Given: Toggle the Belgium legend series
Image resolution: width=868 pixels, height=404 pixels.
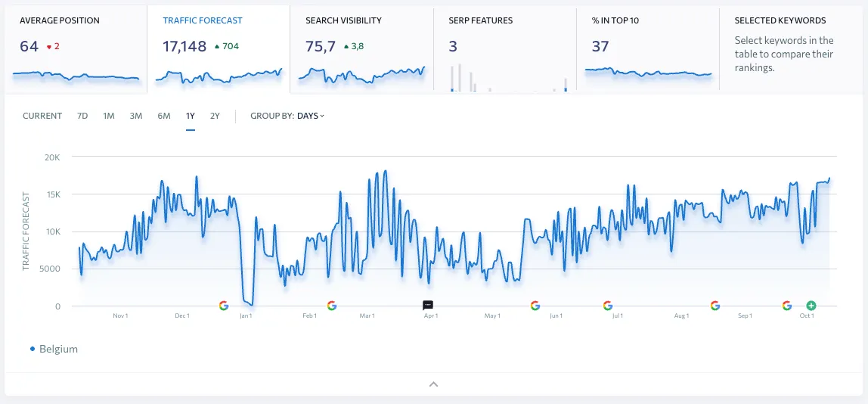Looking at the screenshot, I should pyautogui.click(x=54, y=349).
